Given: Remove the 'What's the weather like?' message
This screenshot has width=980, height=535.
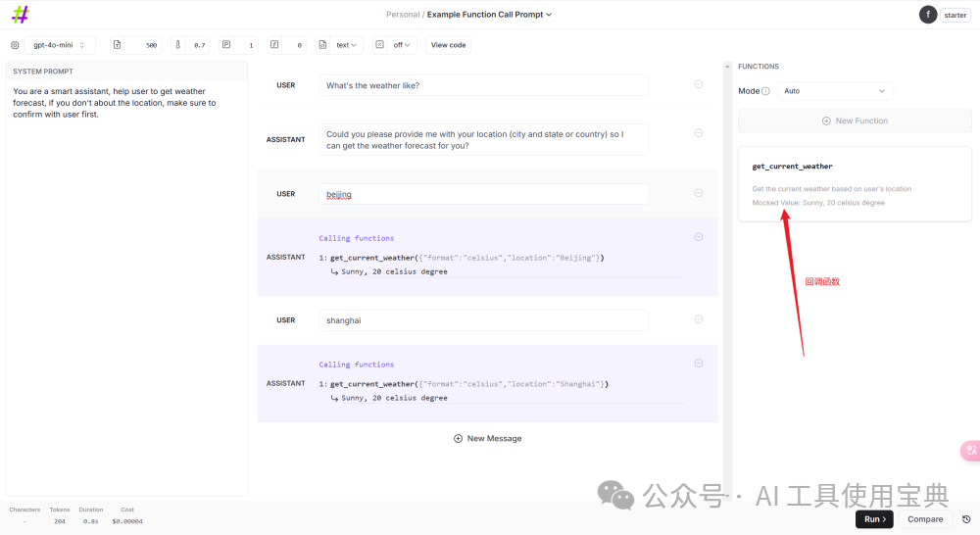Looking at the screenshot, I should [699, 84].
